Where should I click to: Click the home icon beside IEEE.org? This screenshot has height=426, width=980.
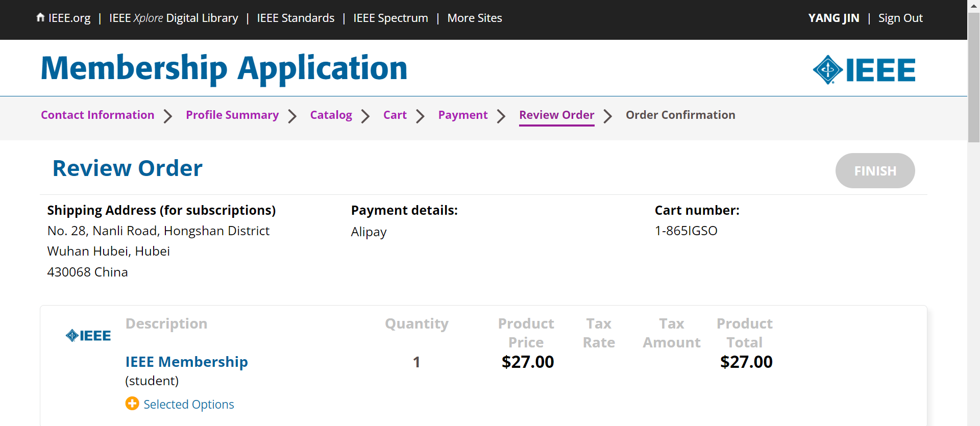pos(40,17)
